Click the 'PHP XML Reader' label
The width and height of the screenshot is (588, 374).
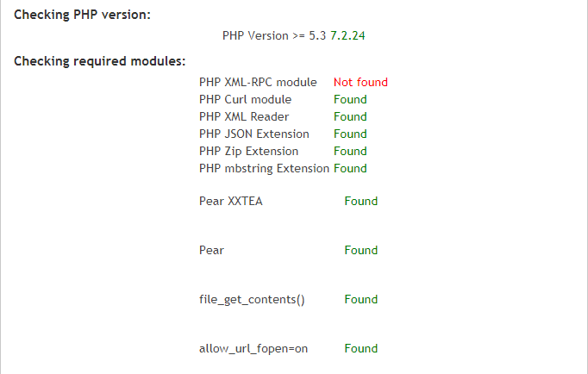tap(244, 117)
